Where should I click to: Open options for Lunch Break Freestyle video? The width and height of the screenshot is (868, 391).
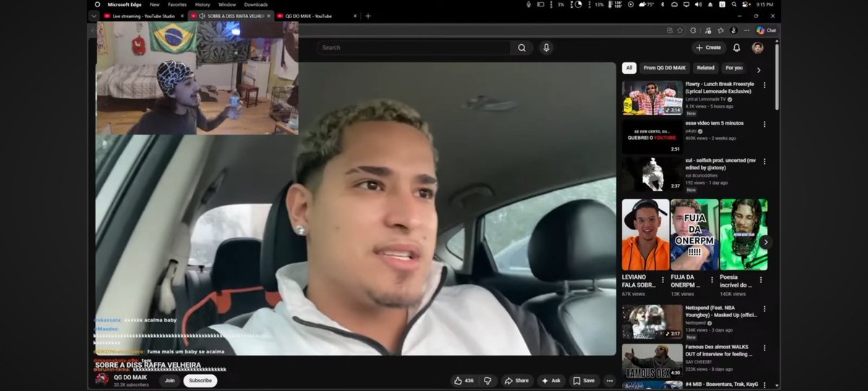pyautogui.click(x=765, y=85)
